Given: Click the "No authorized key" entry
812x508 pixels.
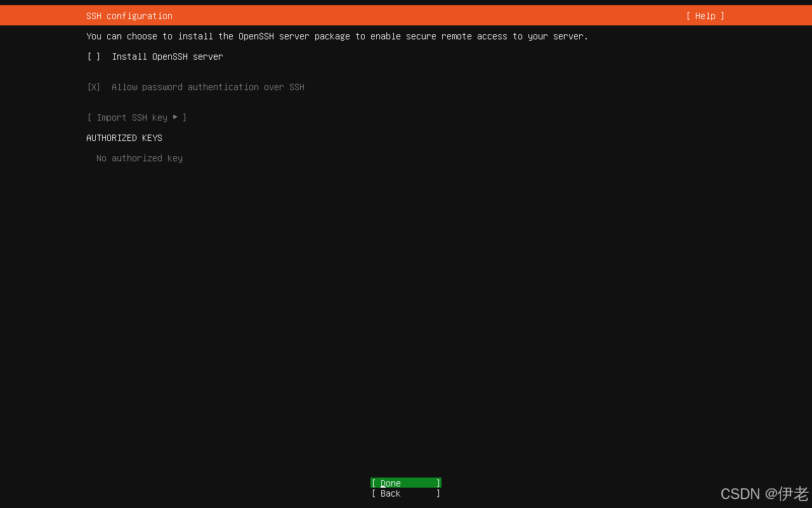Looking at the screenshot, I should point(140,158).
